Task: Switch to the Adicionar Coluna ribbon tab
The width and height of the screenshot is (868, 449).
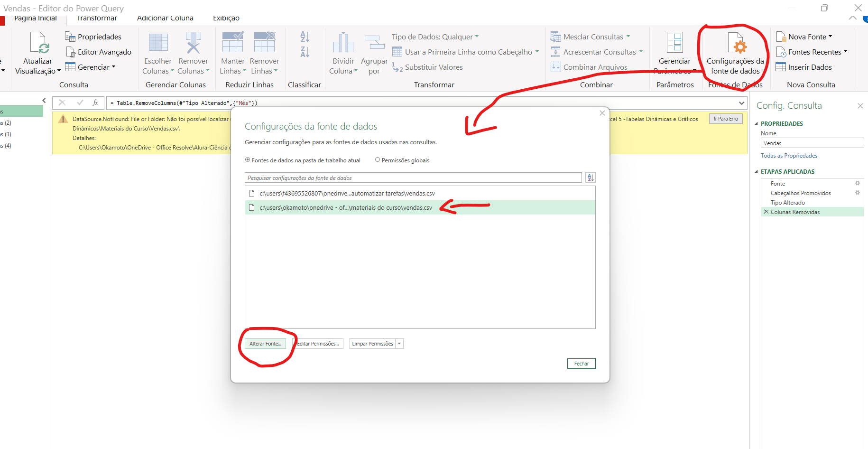Action: point(165,19)
